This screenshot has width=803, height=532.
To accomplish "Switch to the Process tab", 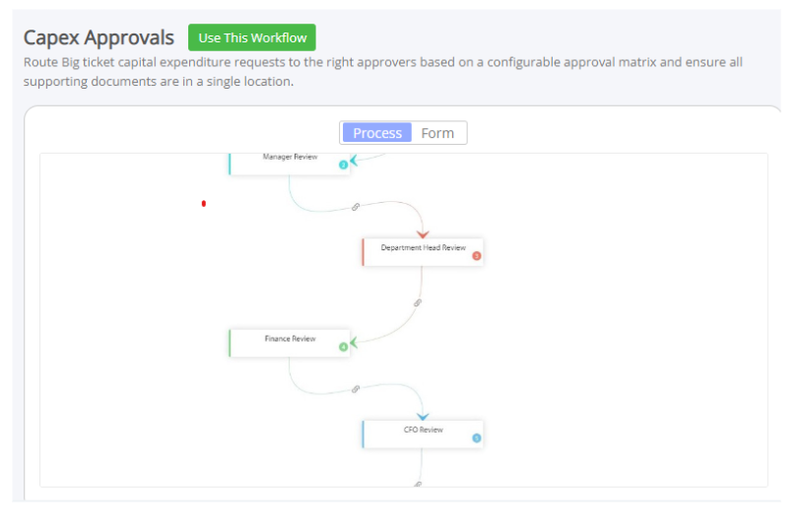I will point(377,133).
